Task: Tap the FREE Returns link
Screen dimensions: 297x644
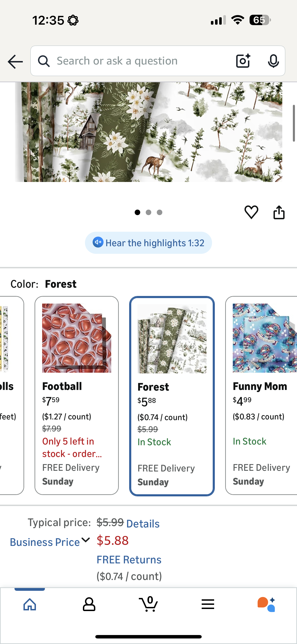Action: click(129, 559)
